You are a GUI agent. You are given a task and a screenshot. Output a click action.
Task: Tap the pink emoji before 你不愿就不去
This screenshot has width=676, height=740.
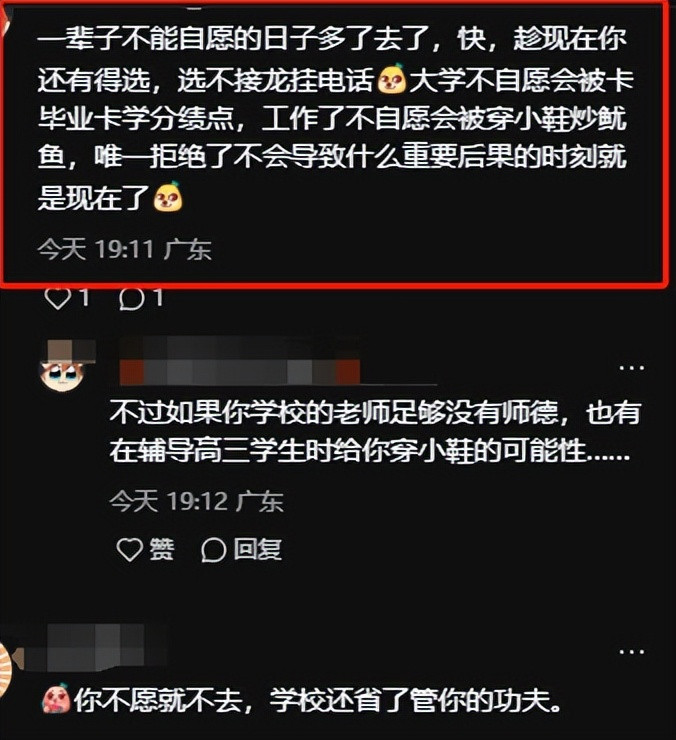pyautogui.click(x=56, y=700)
